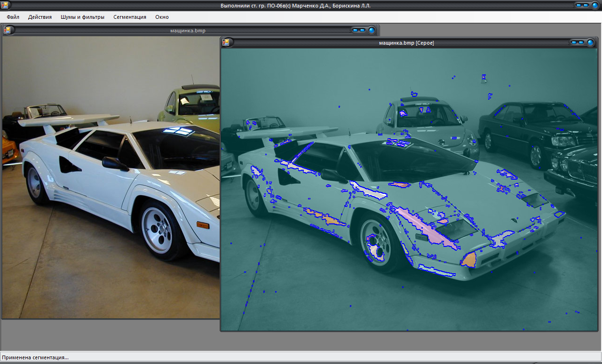Click the original white car photo in мащинка.bmp
The height and width of the screenshot is (364, 602).
tap(111, 177)
